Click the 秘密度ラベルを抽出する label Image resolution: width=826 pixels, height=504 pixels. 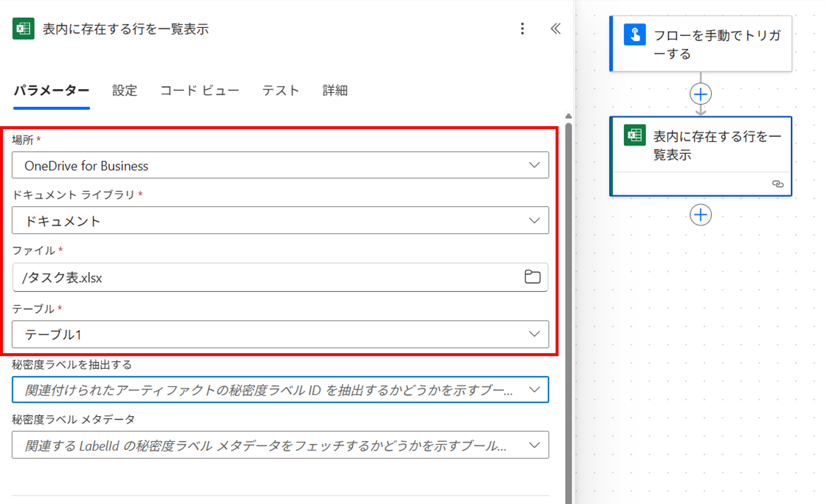(x=72, y=364)
